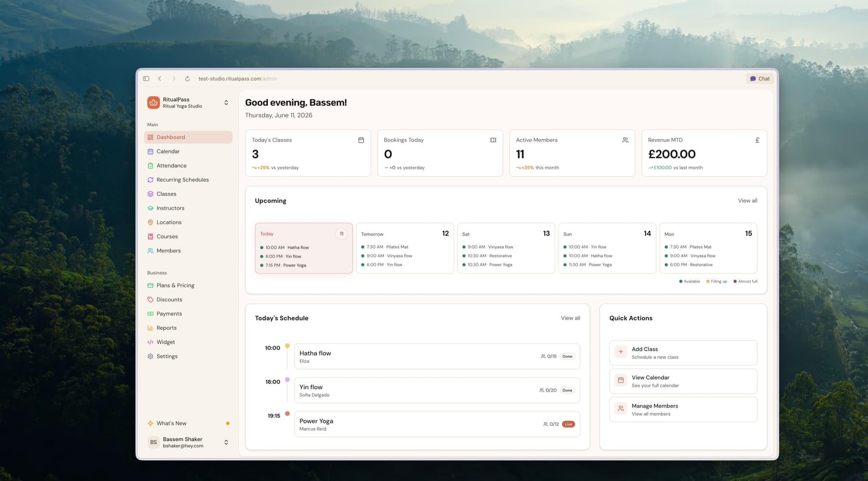
Task: Go forward with the browser arrow
Action: (174, 79)
